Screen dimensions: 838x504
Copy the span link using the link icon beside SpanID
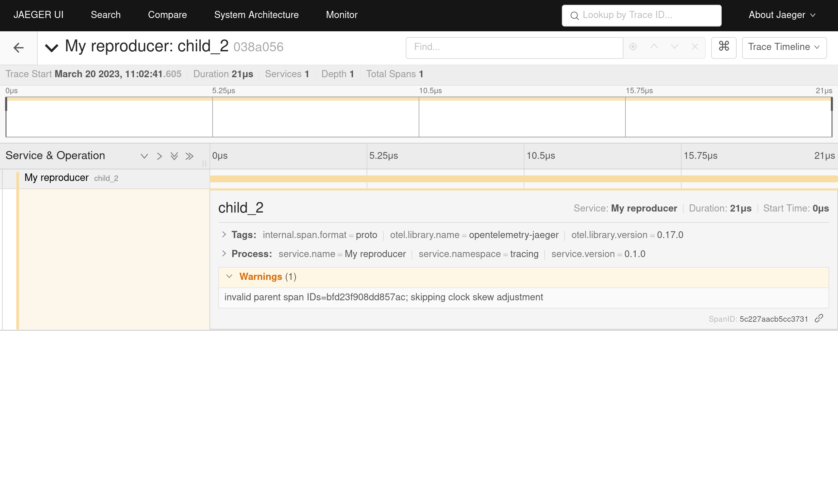click(x=820, y=318)
